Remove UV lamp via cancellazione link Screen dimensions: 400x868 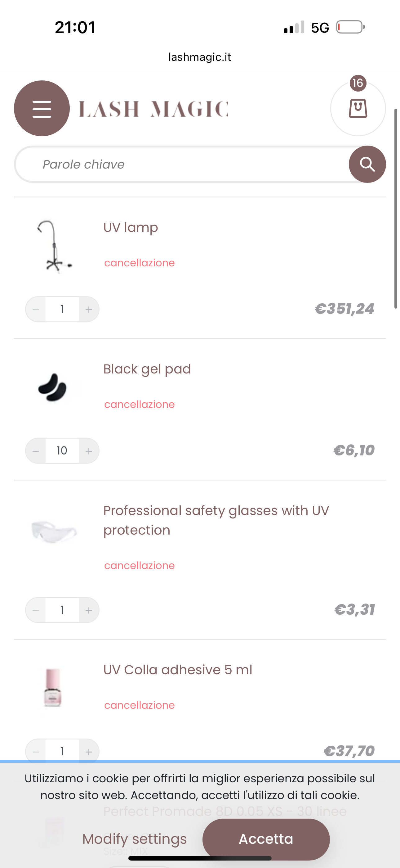click(x=140, y=263)
